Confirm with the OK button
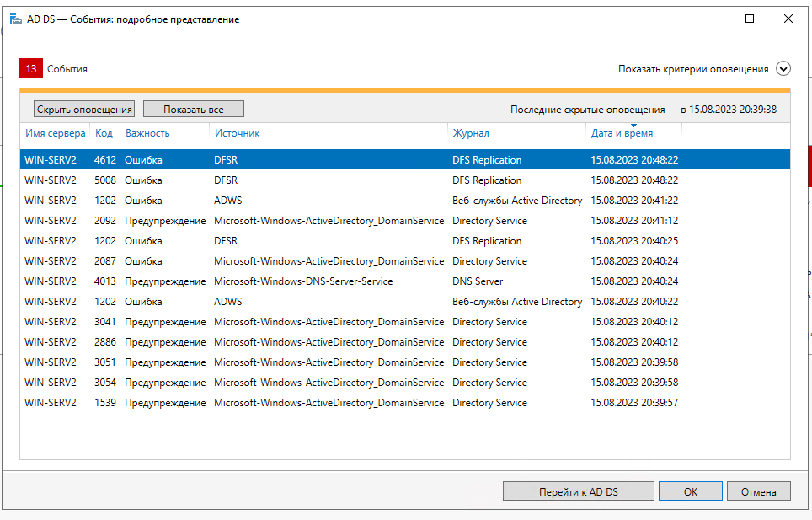Image resolution: width=812 pixels, height=520 pixels. 690,491
